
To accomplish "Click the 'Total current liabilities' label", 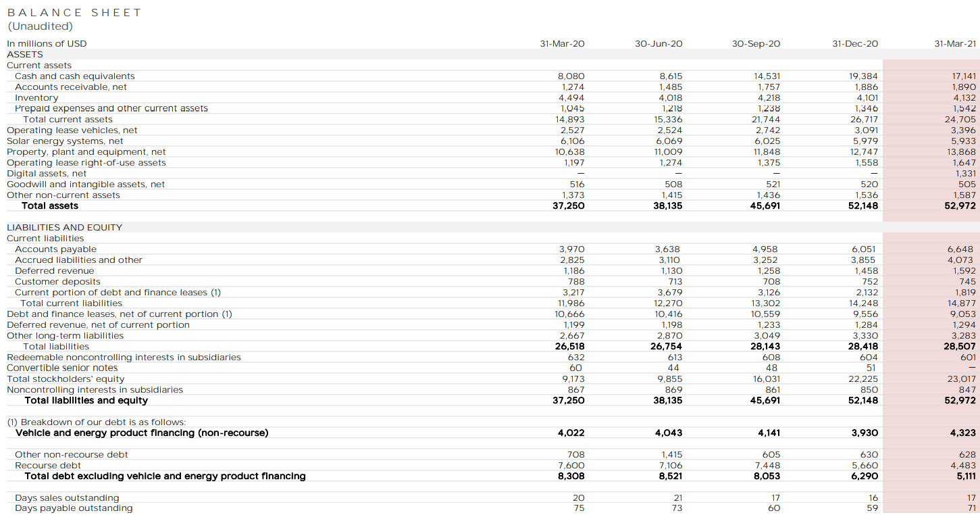I will (72, 303).
